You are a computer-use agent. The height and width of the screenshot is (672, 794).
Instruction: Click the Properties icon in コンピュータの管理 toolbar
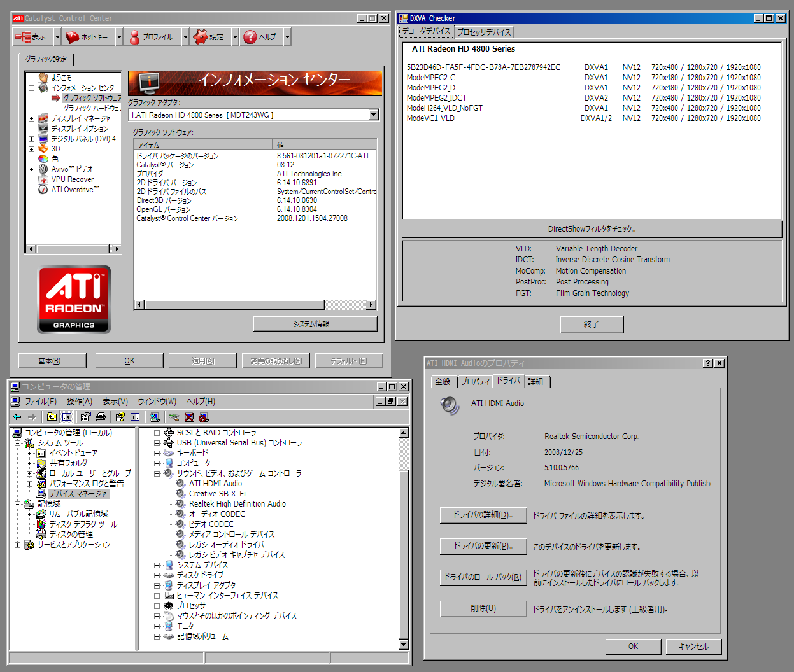point(85,417)
